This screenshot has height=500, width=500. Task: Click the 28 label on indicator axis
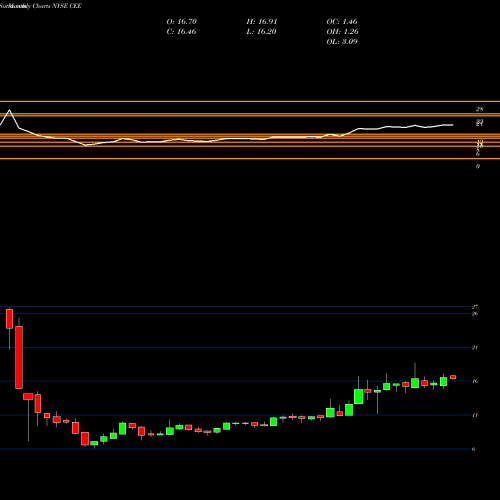(479, 109)
